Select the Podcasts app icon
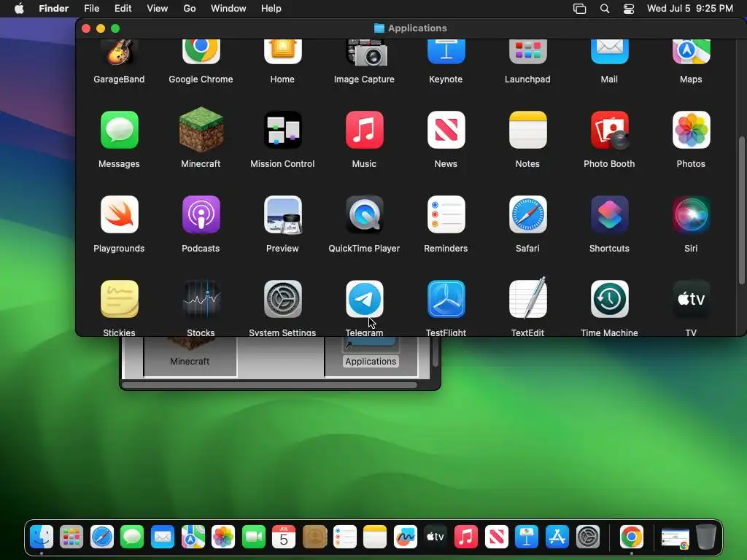This screenshot has width=747, height=560. click(201, 214)
